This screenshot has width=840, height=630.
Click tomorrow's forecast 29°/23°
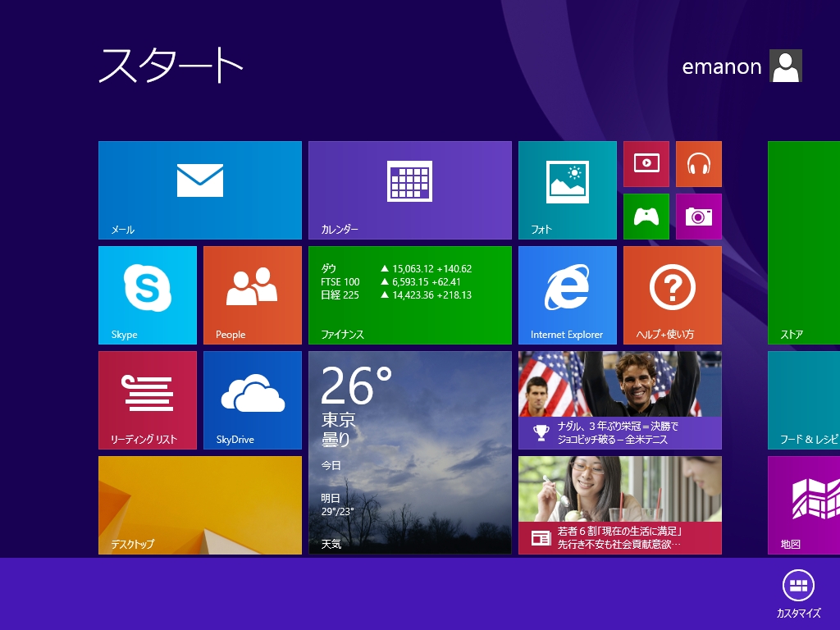tap(337, 512)
